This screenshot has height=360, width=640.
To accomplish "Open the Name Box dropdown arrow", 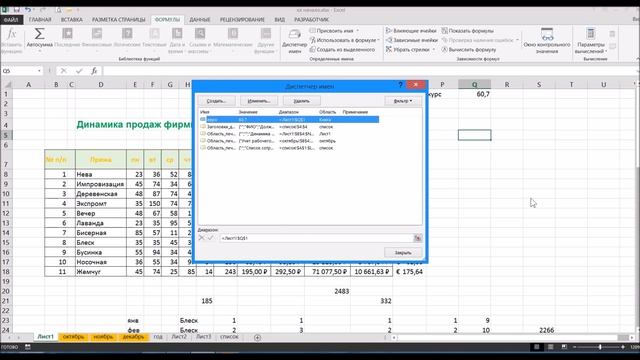I will tap(39, 71).
